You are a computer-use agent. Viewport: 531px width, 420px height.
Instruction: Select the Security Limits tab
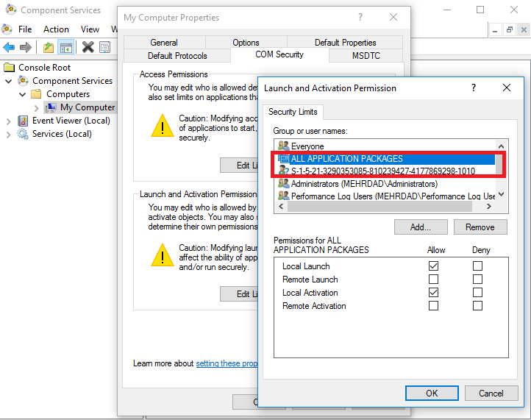tap(293, 112)
